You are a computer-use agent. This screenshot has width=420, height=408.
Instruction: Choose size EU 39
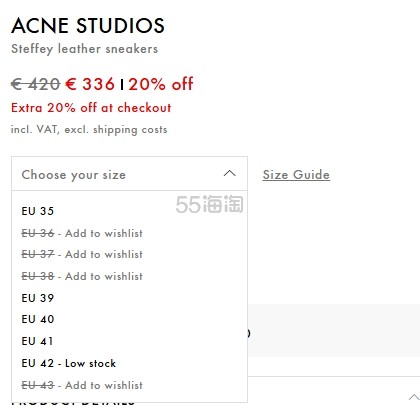[129, 298]
